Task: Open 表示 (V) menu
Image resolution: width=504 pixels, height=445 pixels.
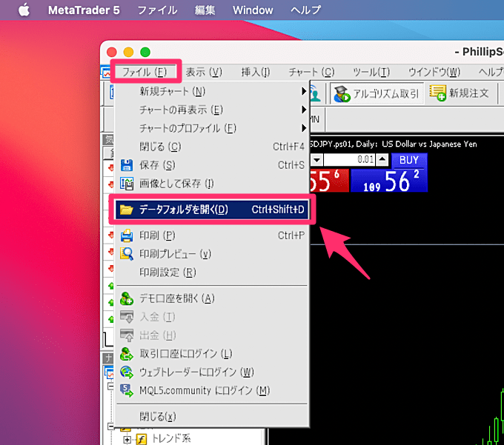Action: click(204, 72)
